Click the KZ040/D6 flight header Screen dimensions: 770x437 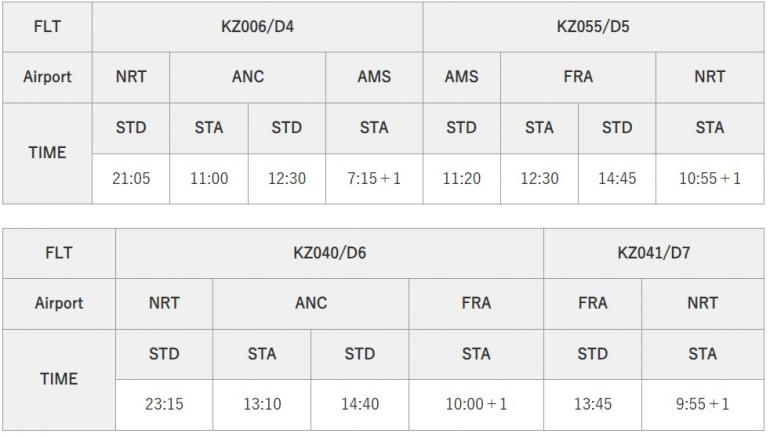330,253
